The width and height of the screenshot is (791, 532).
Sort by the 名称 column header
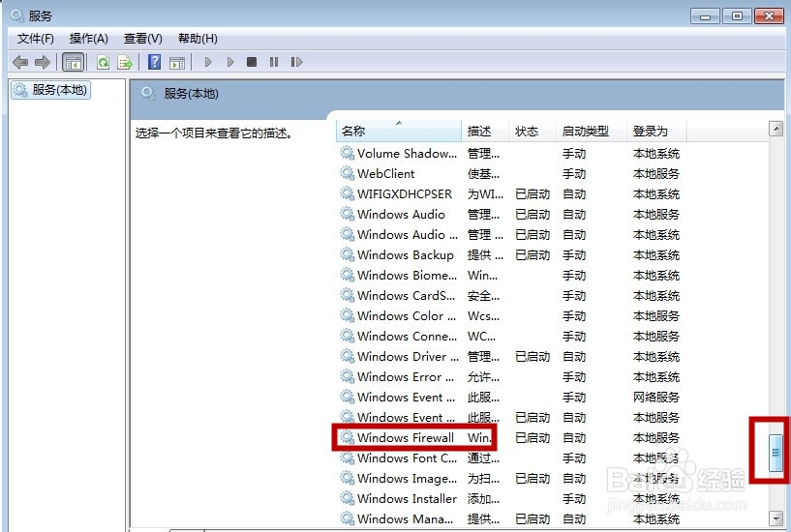tap(399, 131)
